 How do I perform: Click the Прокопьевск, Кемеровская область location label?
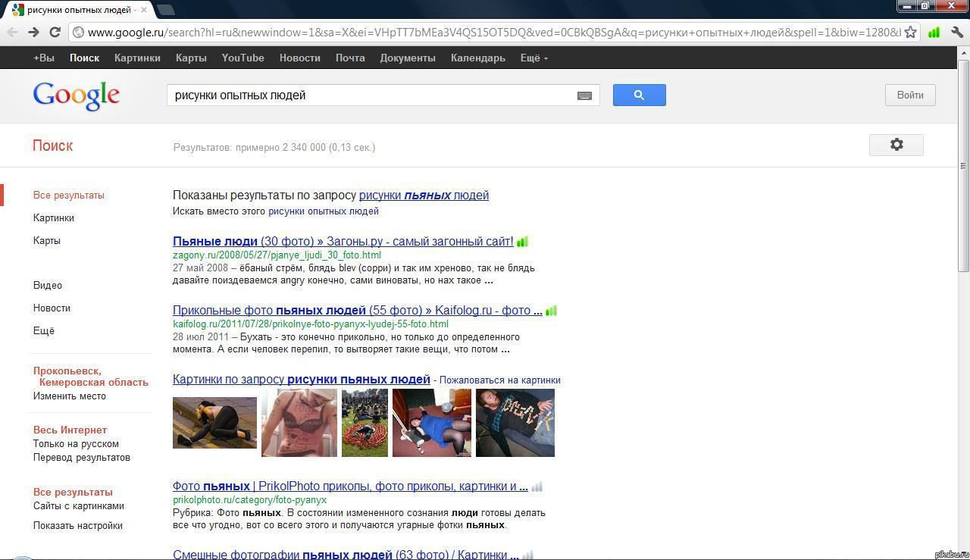90,377
